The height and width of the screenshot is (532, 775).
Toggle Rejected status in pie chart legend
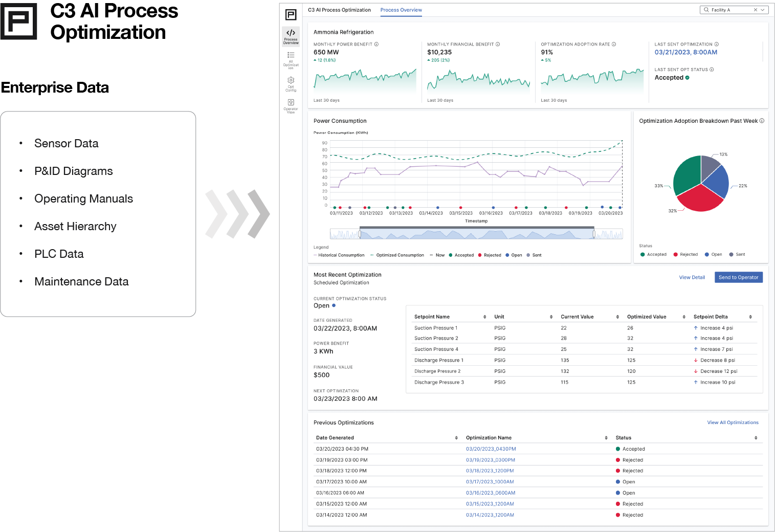(x=685, y=255)
